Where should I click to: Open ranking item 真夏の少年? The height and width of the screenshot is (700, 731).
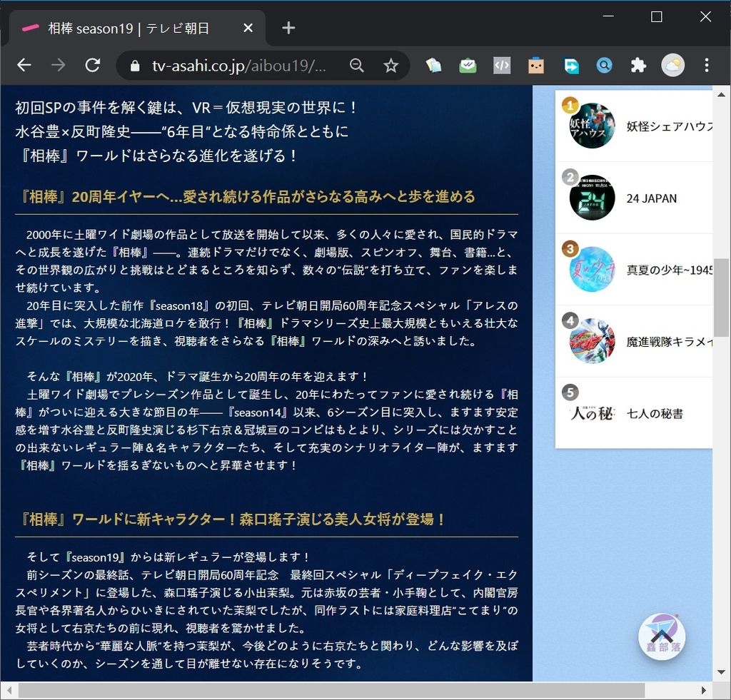coord(634,270)
